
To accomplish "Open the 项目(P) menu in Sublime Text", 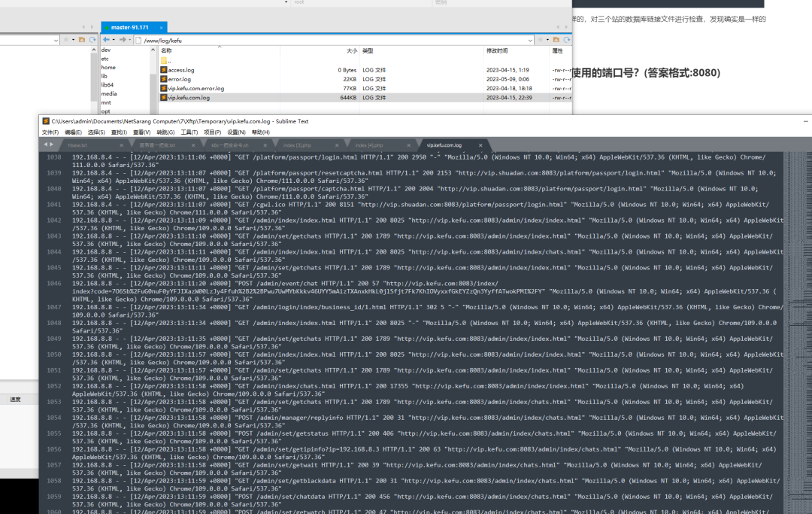I will click(212, 132).
